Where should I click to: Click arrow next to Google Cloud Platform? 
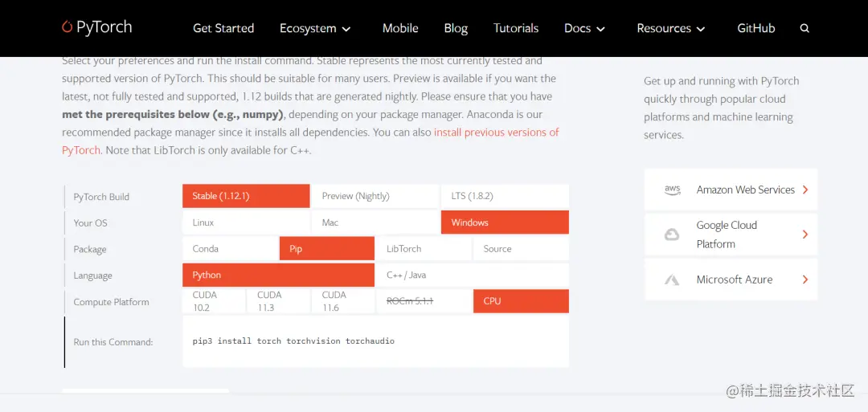805,235
